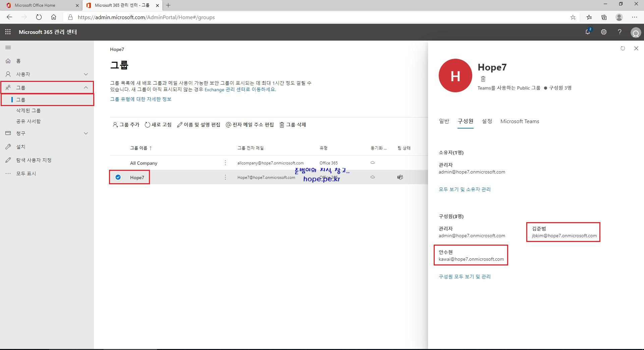Viewport: 644px width, 350px height.
Task: Click View all and manage members
Action: (x=465, y=277)
